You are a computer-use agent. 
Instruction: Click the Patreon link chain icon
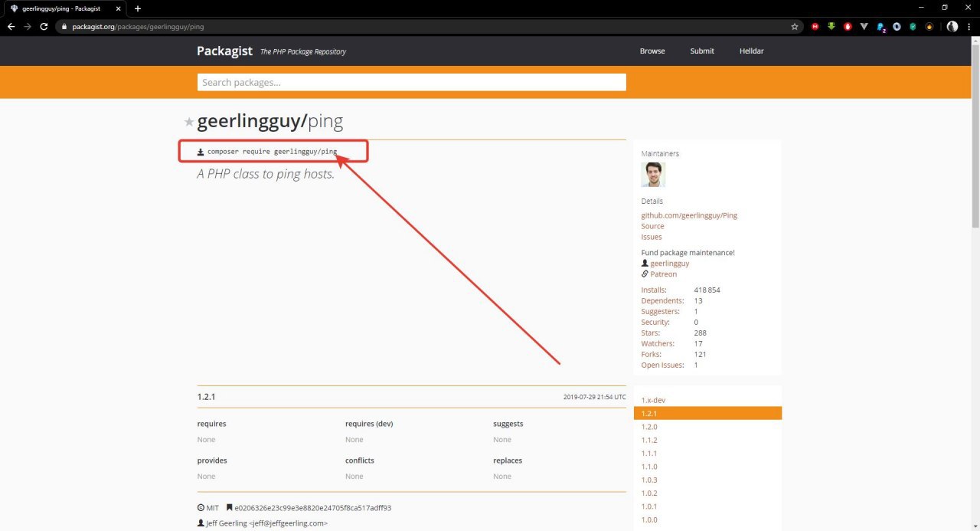pyautogui.click(x=645, y=274)
